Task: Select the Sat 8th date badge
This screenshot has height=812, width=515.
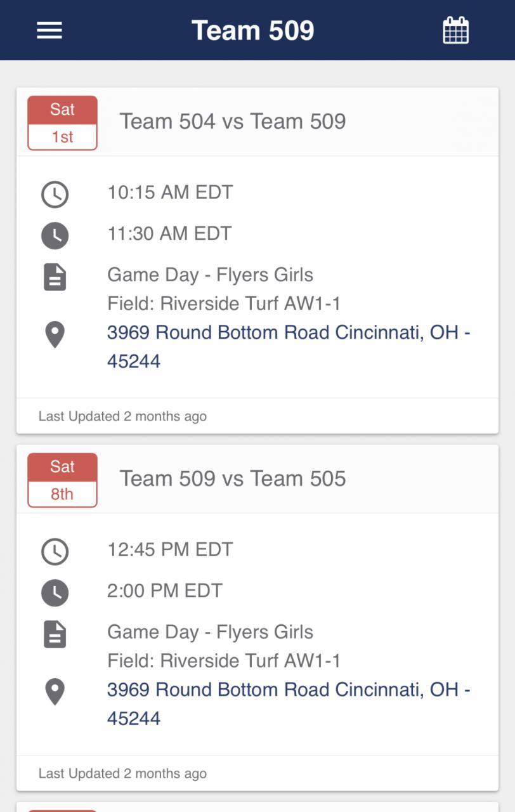Action: pos(62,480)
